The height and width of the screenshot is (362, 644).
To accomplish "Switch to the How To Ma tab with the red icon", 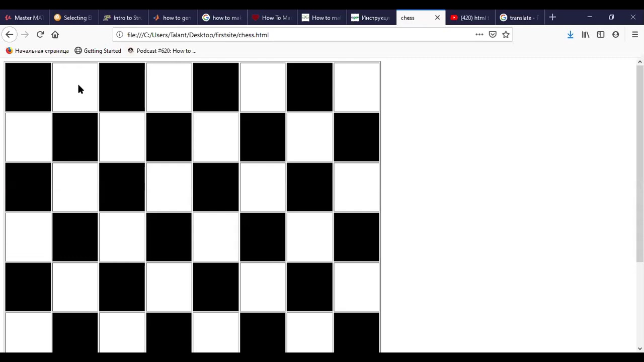I will click(x=272, y=18).
